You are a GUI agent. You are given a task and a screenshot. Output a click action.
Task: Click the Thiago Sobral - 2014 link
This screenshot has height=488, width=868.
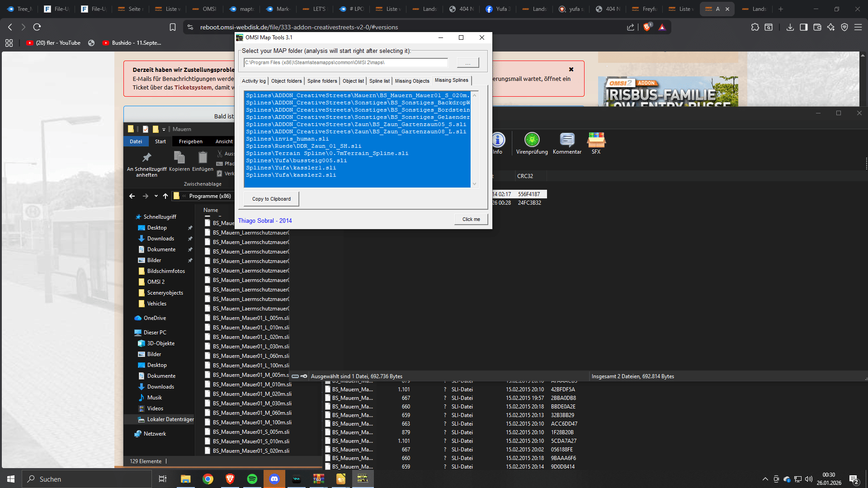[265, 221]
